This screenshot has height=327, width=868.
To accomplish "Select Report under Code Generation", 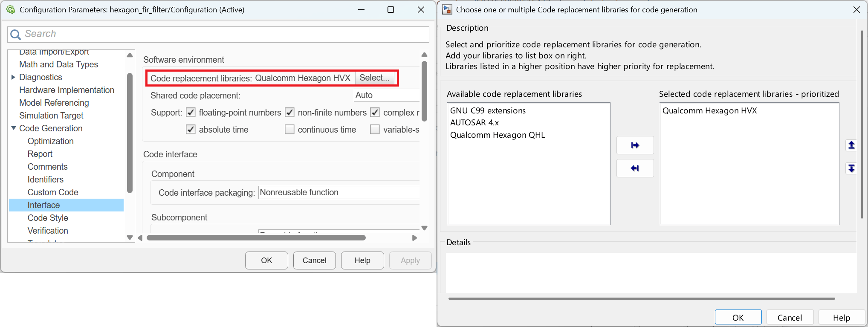I will [40, 154].
